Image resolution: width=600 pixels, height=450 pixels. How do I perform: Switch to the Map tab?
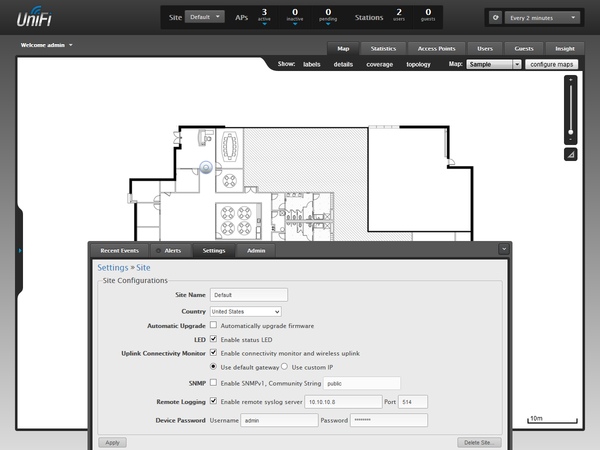[x=343, y=49]
